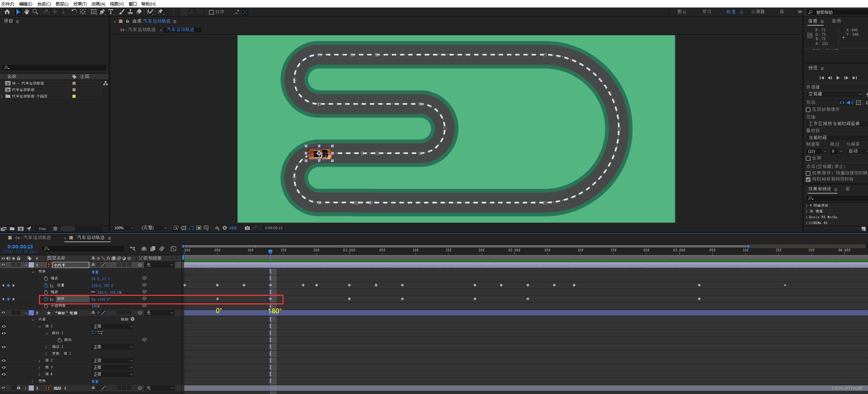The image size is (868, 394).
Task: Open the 空格键 shortcut dropdown
Action: [834, 94]
